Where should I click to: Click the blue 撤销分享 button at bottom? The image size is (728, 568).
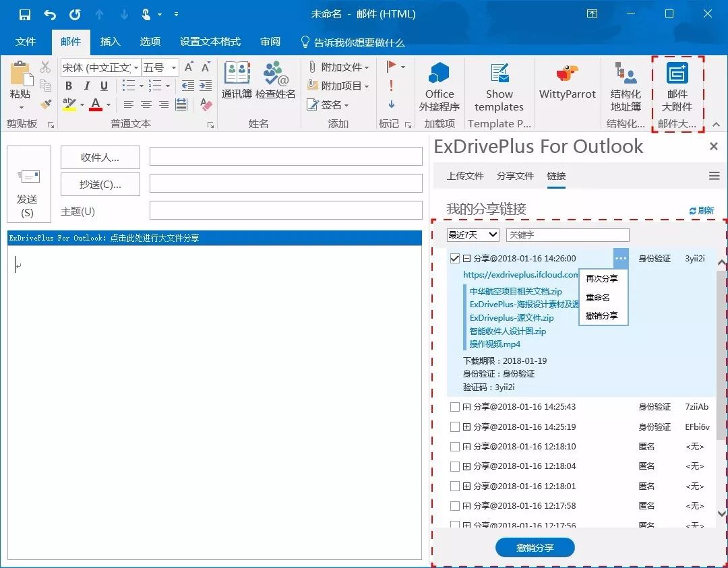click(x=535, y=548)
